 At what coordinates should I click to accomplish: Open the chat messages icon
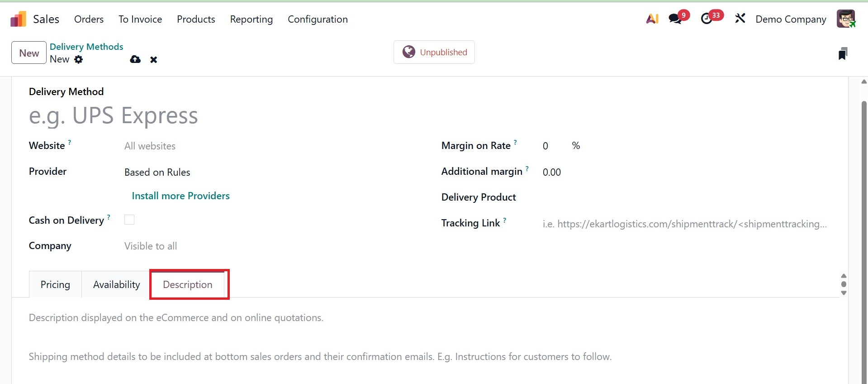(x=675, y=19)
